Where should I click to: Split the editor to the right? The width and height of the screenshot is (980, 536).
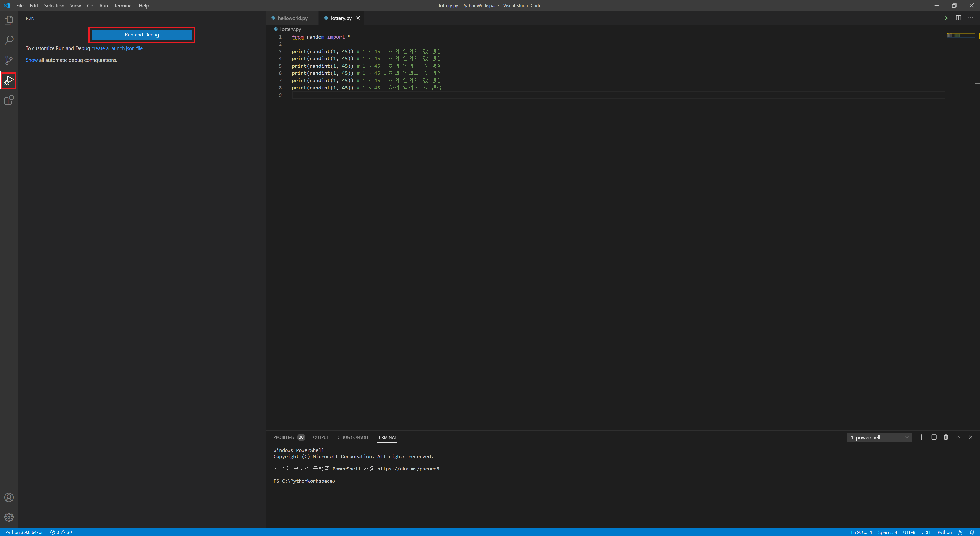(958, 18)
